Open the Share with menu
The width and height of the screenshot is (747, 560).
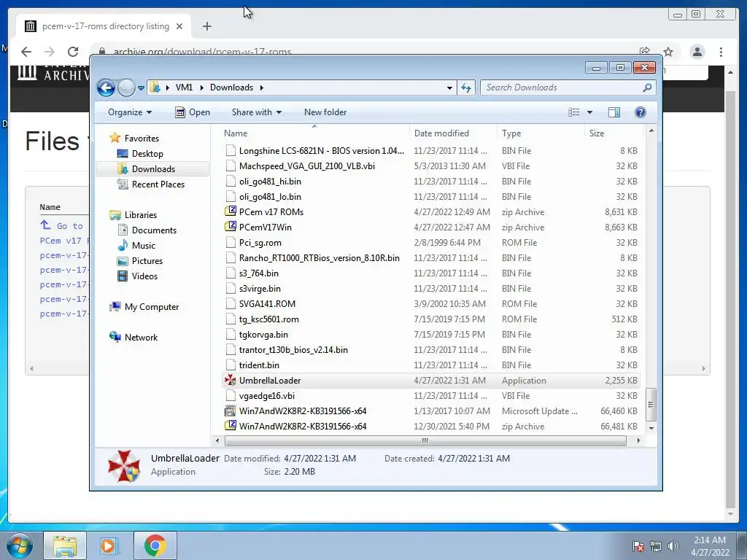256,112
